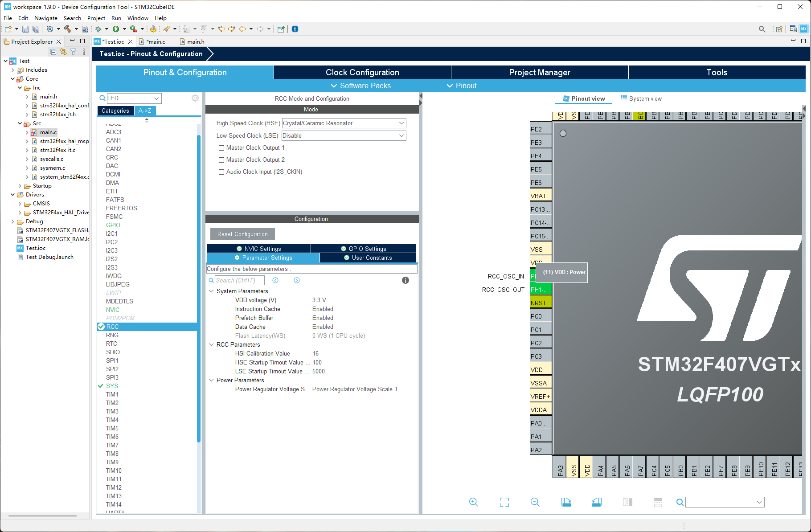Switch category list to A->Z
The height and width of the screenshot is (532, 811).
click(x=145, y=111)
